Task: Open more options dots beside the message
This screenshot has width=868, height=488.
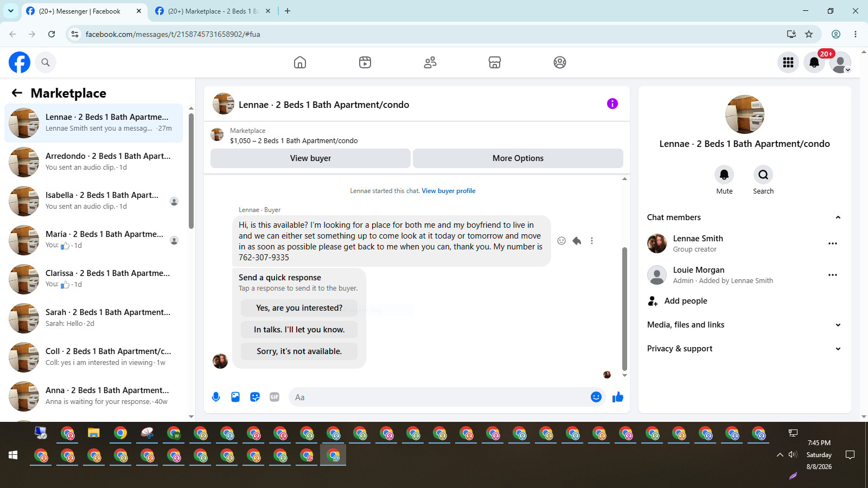Action: [x=592, y=241]
